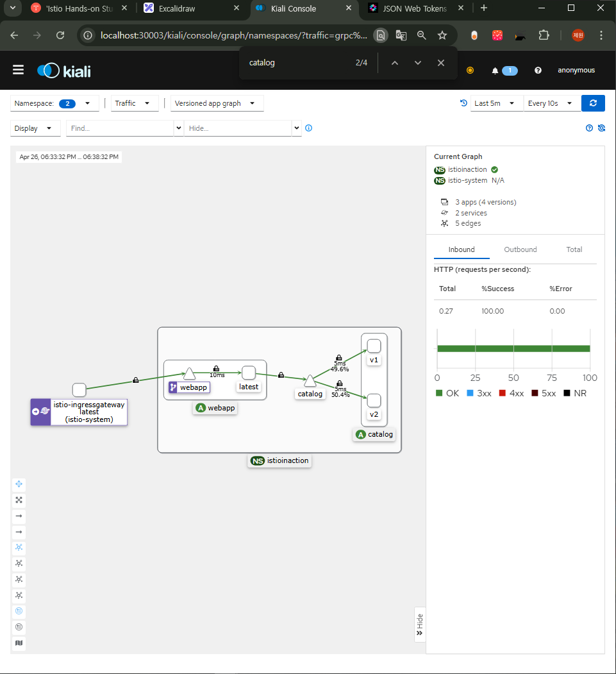
Task: Switch to the Total tab
Action: click(x=574, y=249)
